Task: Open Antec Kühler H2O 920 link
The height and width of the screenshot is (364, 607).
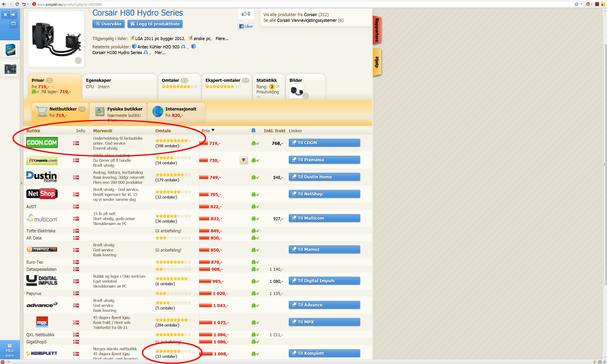Action: coord(158,47)
